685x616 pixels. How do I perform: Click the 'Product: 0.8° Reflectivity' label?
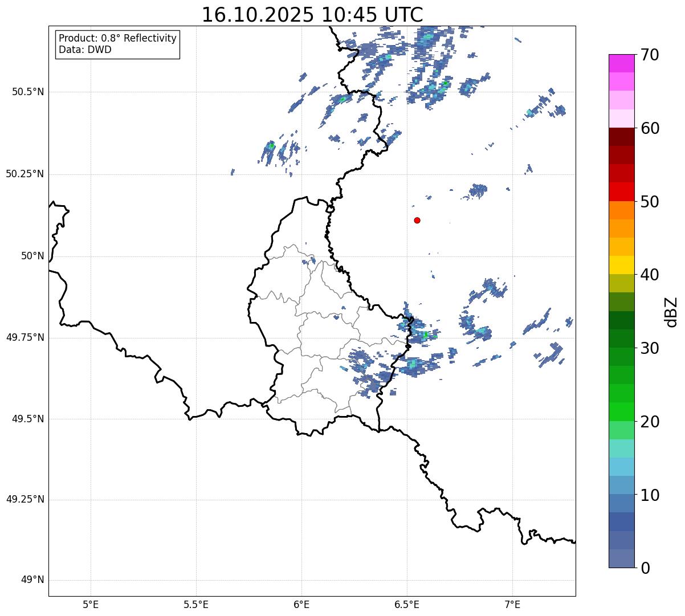click(118, 38)
